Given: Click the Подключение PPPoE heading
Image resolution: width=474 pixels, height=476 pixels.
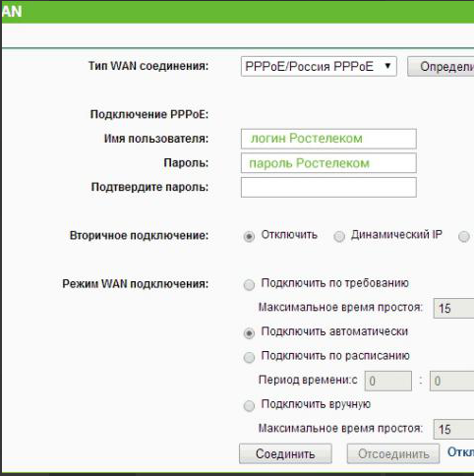Looking at the screenshot, I should click(149, 114).
